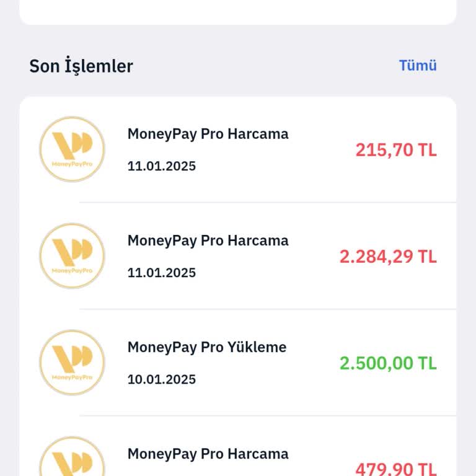
Task: Tap the white card above Son İşlemler
Action: coord(238,11)
